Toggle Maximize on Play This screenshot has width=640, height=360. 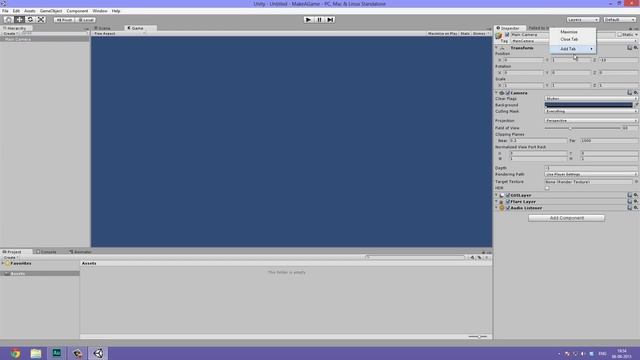(x=442, y=33)
